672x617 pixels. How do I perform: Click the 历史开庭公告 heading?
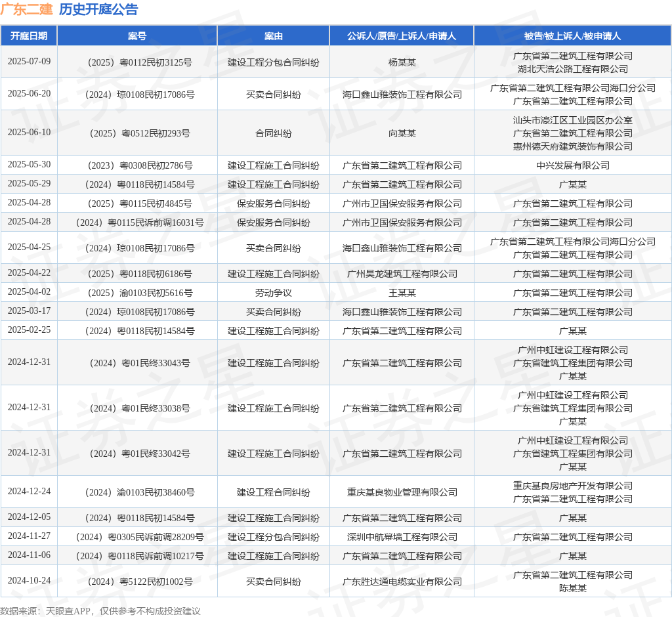pyautogui.click(x=98, y=9)
